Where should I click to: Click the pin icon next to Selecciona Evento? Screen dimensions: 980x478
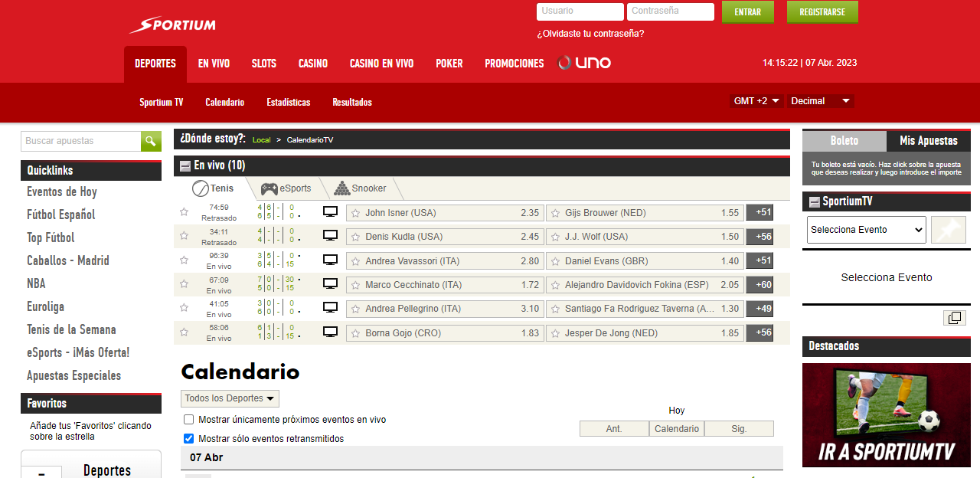coord(948,229)
